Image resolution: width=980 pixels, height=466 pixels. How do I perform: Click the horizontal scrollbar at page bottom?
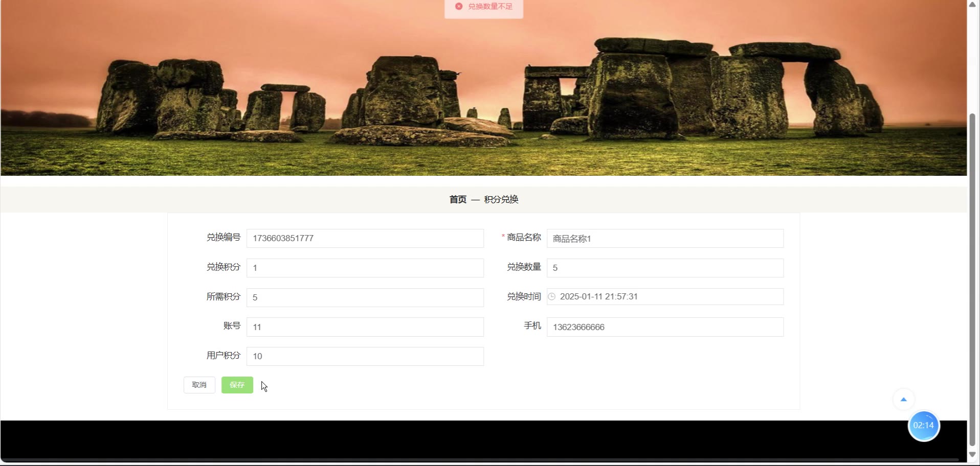(480, 460)
